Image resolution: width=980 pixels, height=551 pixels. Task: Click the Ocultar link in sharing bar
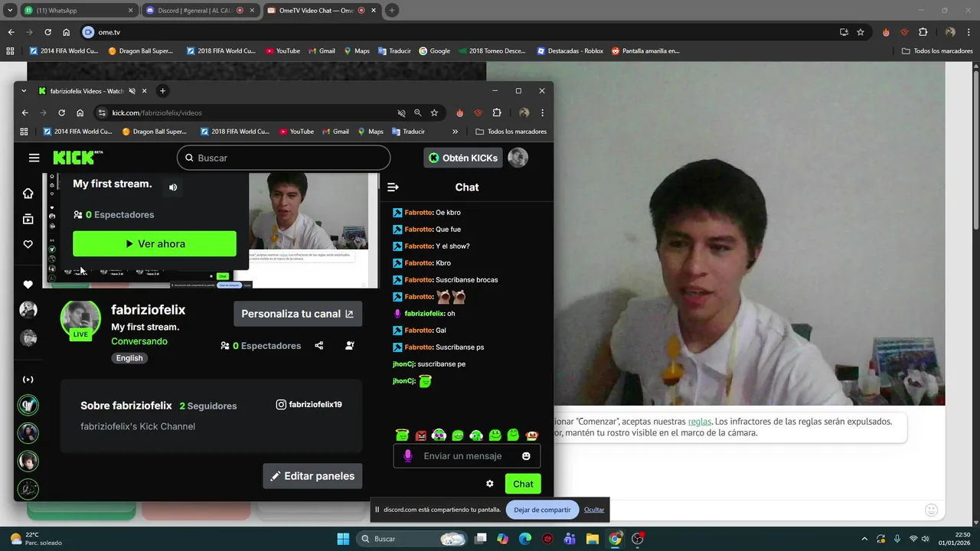tap(594, 510)
